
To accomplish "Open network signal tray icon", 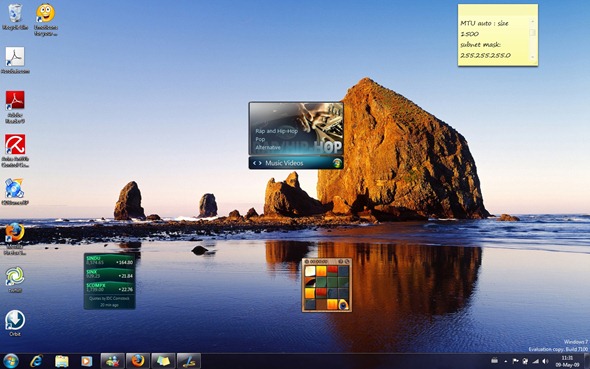I will 535,361.
